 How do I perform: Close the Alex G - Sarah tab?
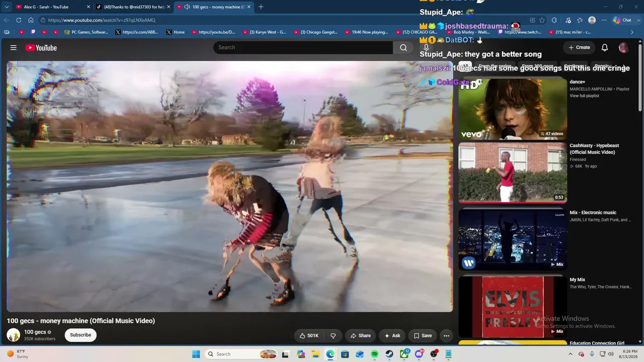89,7
